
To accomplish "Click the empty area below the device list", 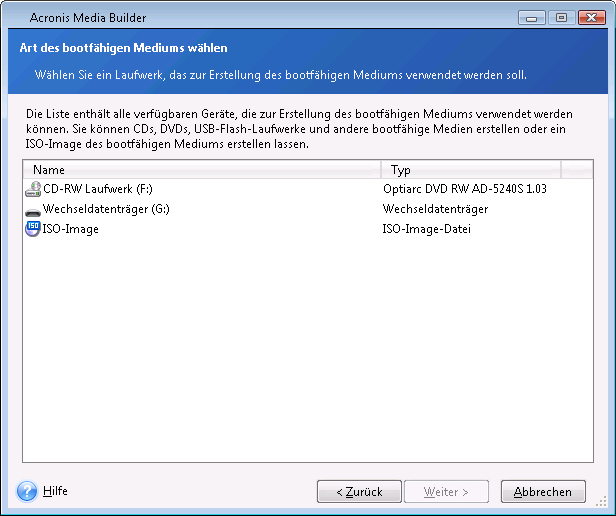I will [x=300, y=350].
